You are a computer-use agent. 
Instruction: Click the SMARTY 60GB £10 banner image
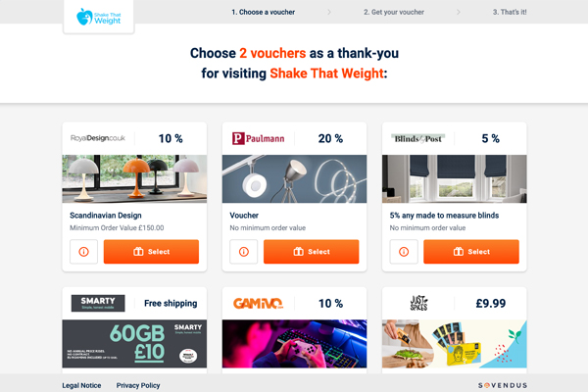pos(134,344)
